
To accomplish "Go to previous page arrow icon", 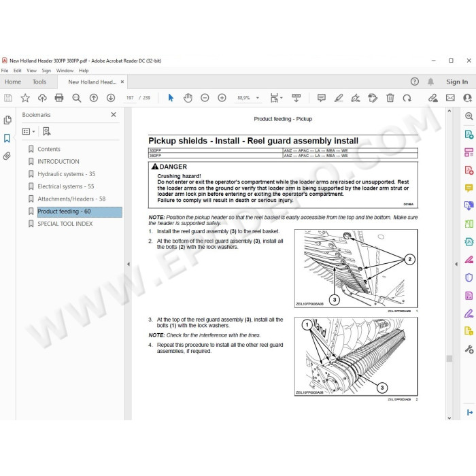I will [94, 98].
